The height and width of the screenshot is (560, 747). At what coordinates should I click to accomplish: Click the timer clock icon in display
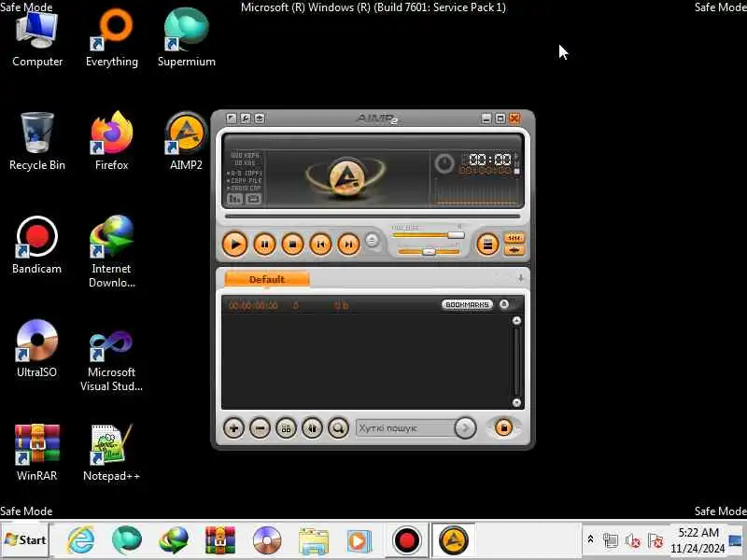coord(444,163)
